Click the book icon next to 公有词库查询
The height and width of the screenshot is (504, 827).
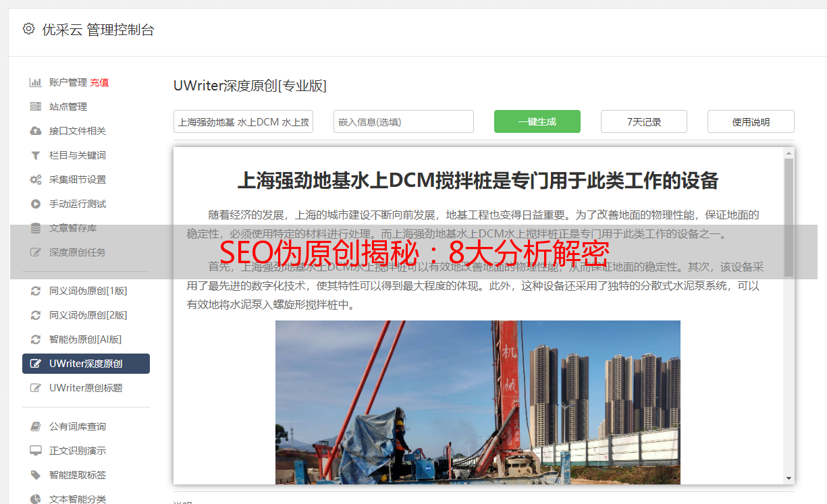[x=36, y=426]
